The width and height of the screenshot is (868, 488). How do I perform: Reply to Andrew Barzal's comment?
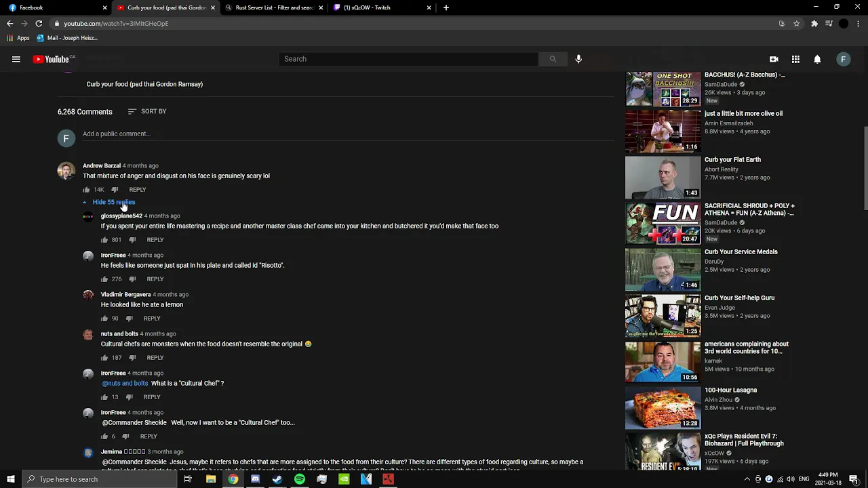click(x=138, y=190)
